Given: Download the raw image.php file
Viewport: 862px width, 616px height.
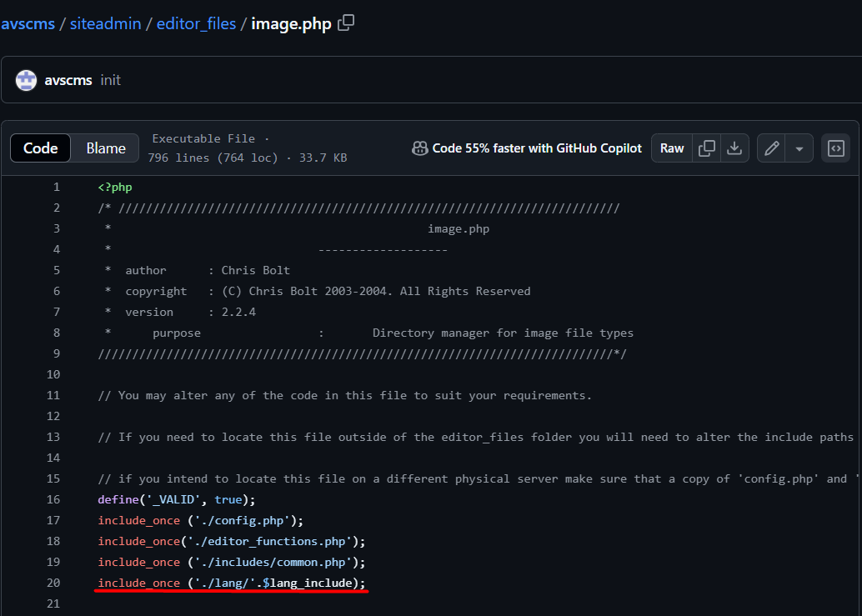Looking at the screenshot, I should (x=734, y=148).
